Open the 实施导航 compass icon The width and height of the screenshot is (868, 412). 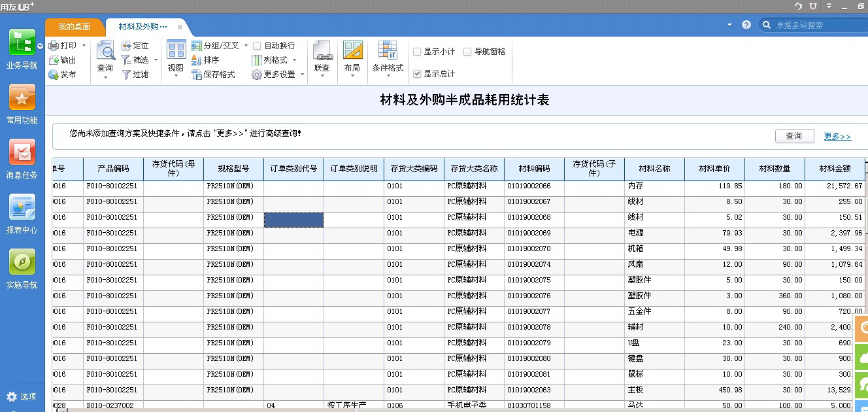point(22,262)
